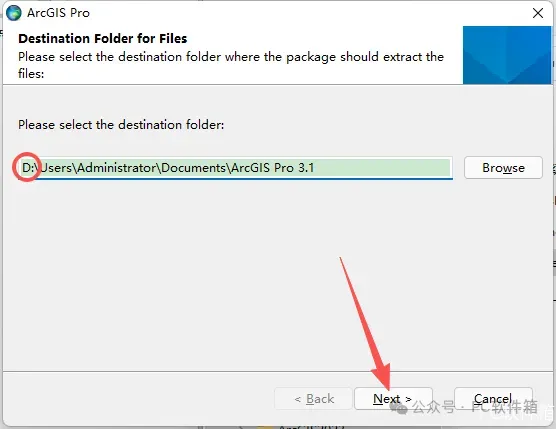556x429 pixels.
Task: Click the watermark text over the Cancel button
Action: (475, 407)
